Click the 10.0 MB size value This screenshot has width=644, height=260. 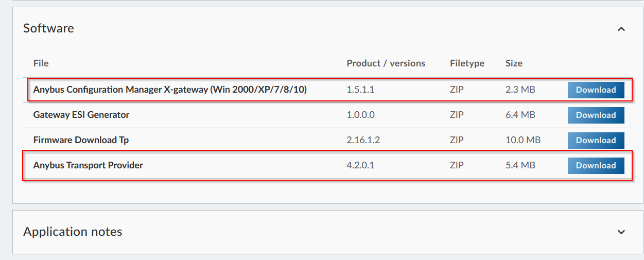(523, 140)
